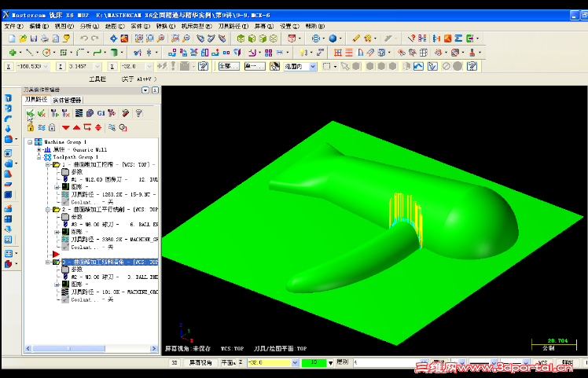Collapse operation 2 finish parallel folder

(x=48, y=210)
